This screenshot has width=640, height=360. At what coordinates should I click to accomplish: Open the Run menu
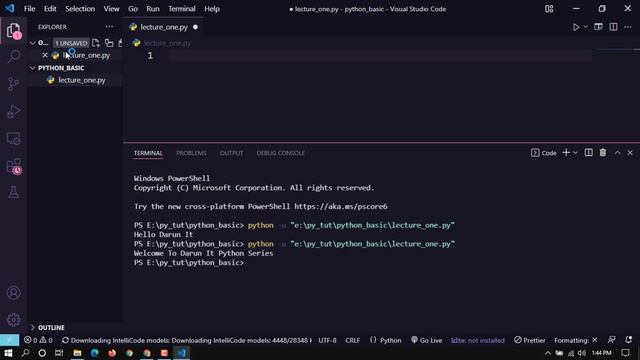click(x=153, y=9)
